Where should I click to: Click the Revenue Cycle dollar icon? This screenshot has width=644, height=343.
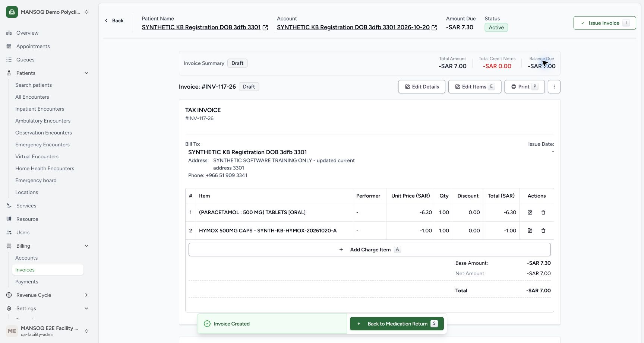9,295
